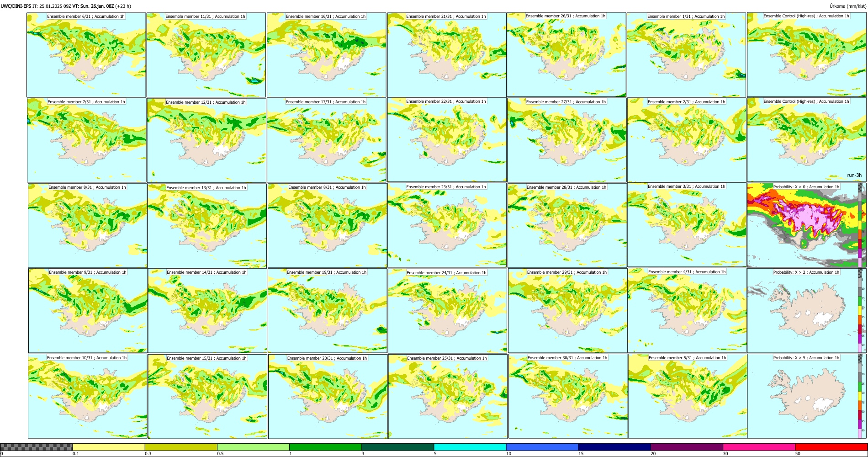Click the 'Úrkoma (mm/klst)' unit label
Viewport: 868px width, 457px height.
[x=848, y=6]
